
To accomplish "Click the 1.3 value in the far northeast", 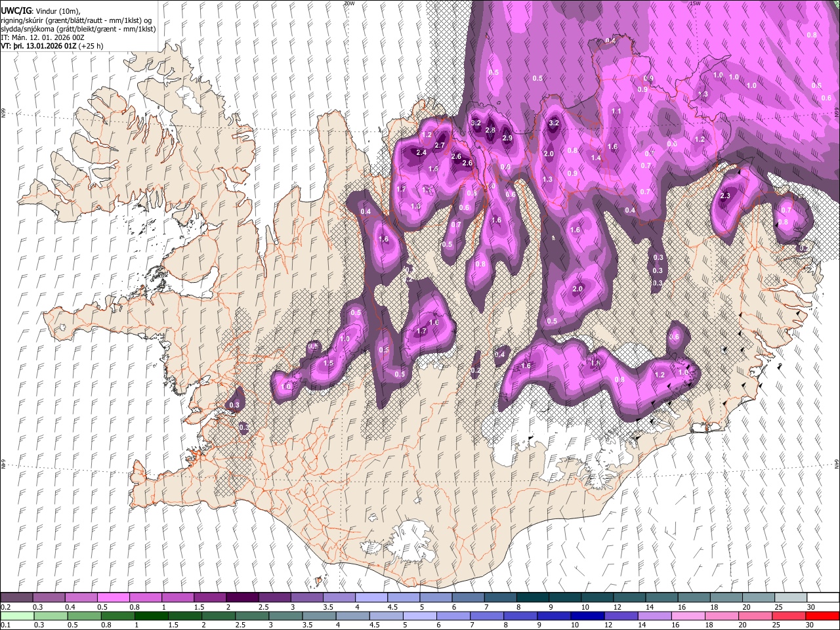I will [703, 95].
